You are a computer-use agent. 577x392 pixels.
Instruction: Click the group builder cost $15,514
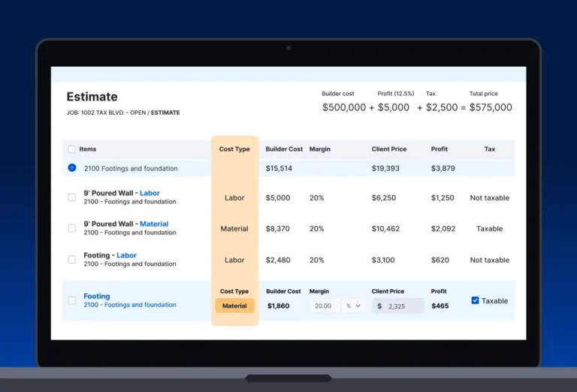(279, 168)
